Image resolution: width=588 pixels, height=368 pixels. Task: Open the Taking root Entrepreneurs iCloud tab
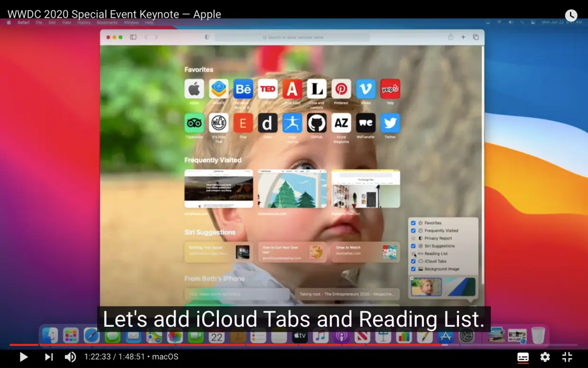click(347, 294)
